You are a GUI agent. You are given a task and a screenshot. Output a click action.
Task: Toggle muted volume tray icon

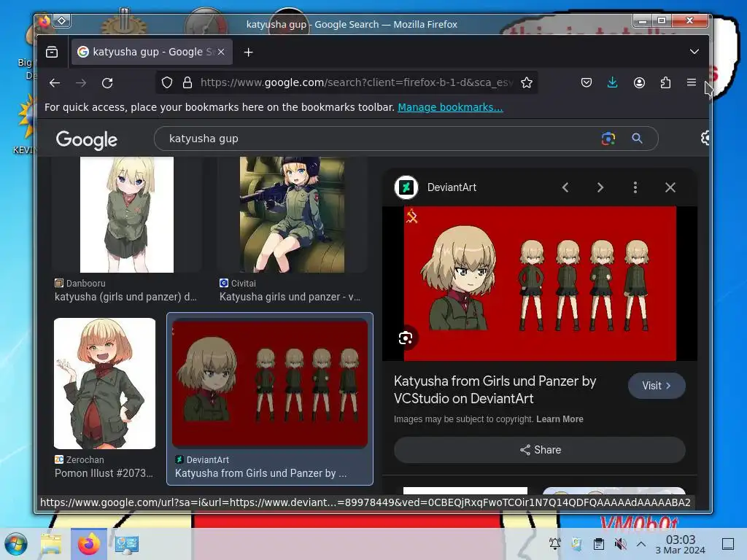tap(620, 544)
